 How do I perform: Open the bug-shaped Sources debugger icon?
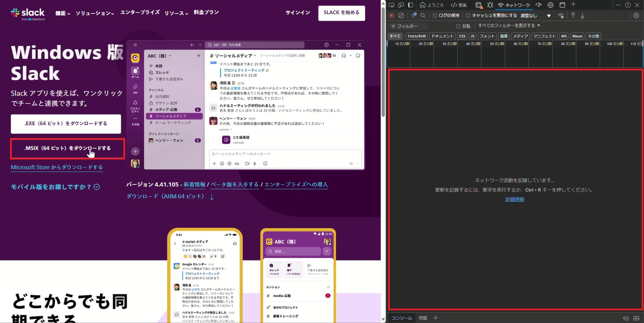pos(490,5)
